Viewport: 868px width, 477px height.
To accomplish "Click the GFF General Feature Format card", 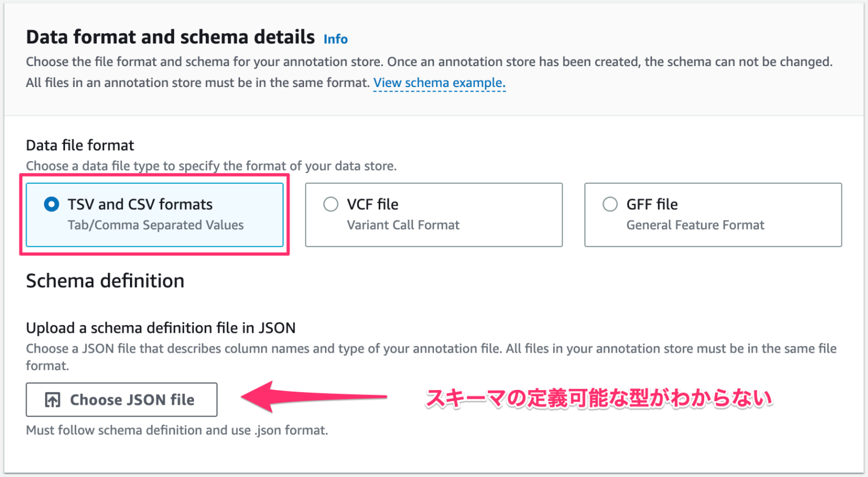I will click(x=713, y=215).
